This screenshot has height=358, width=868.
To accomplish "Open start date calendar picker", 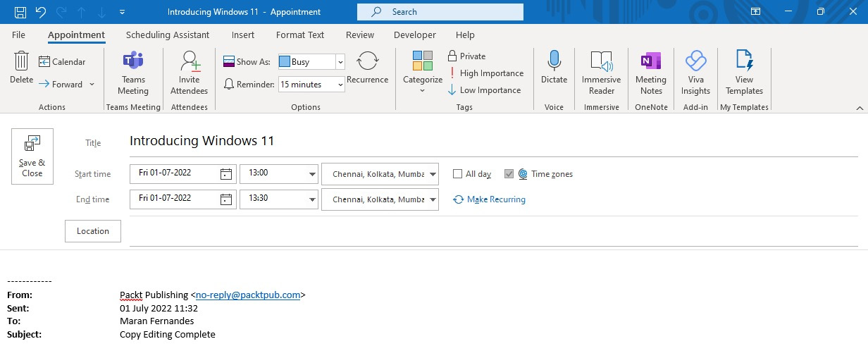I will (226, 173).
